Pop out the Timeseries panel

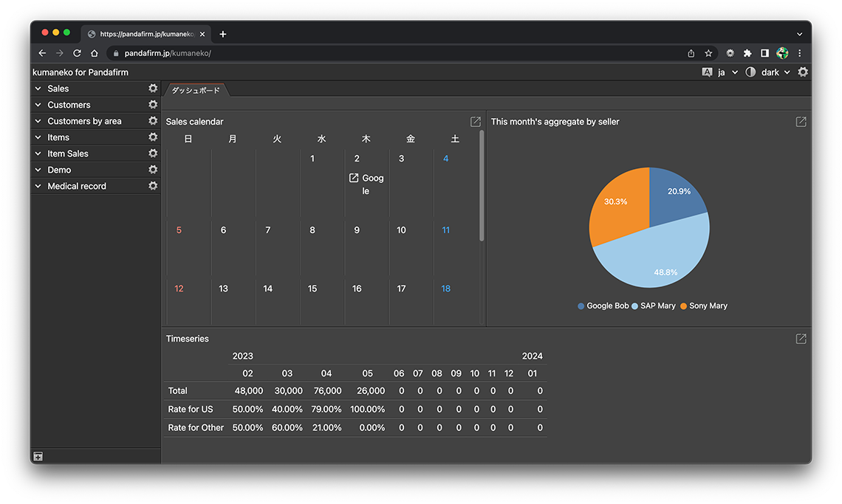point(801,339)
